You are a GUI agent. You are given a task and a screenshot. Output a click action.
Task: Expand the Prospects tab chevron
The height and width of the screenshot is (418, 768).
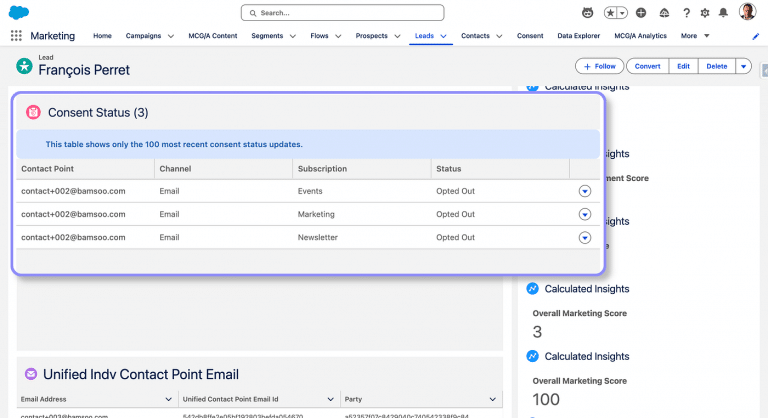(x=397, y=36)
